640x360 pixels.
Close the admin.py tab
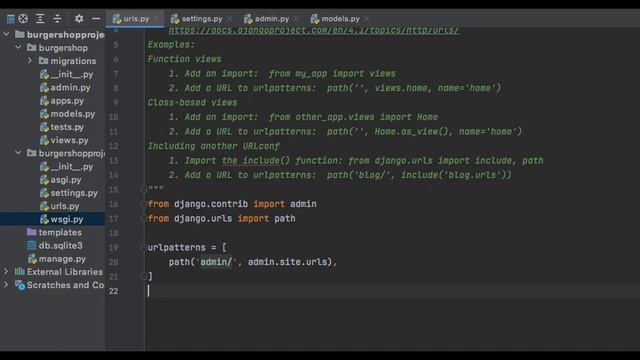296,19
